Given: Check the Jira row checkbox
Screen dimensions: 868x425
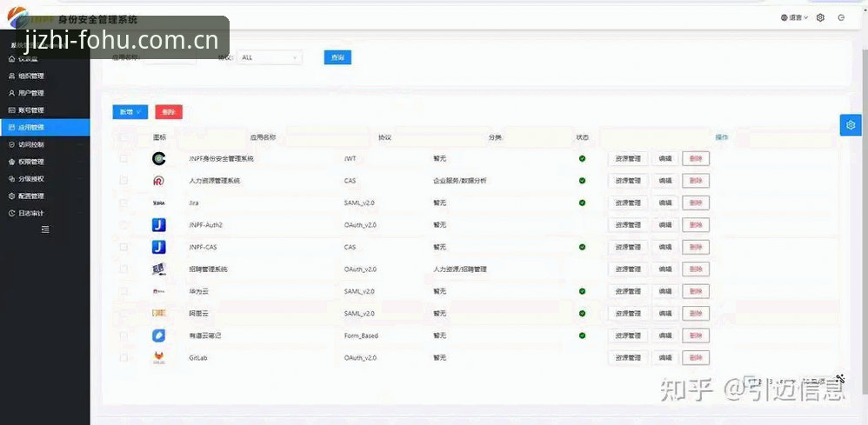Looking at the screenshot, I should (124, 203).
